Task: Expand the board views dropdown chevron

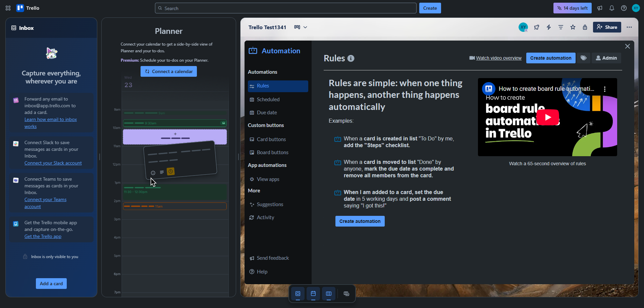Action: [x=305, y=27]
